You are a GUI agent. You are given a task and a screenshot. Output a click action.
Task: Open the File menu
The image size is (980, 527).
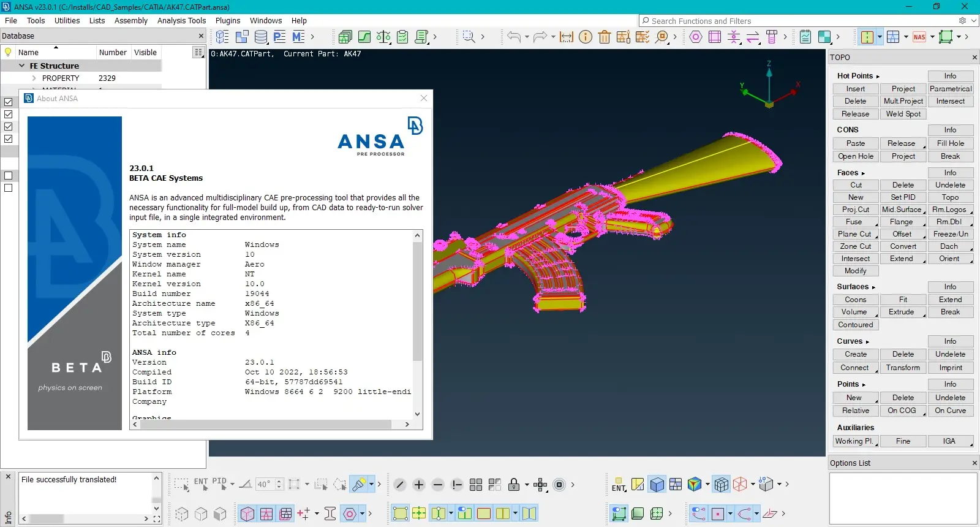(11, 20)
